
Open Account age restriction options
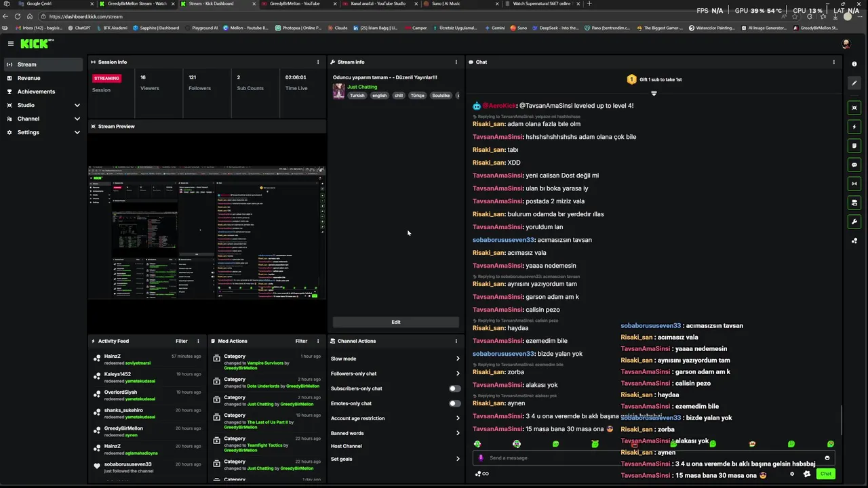pyautogui.click(x=395, y=418)
